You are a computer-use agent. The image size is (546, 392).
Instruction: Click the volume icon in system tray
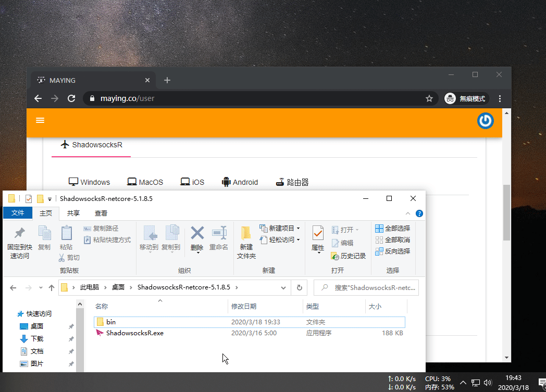pos(488,383)
